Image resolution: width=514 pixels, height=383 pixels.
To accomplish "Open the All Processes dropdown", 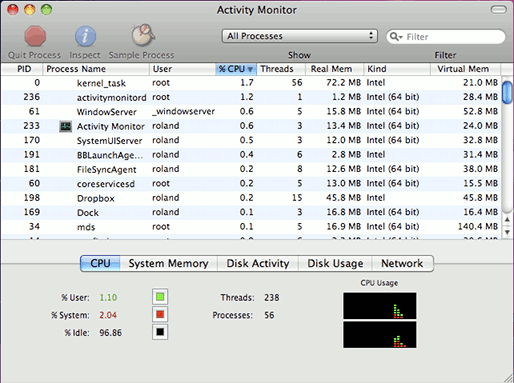I will pos(300,36).
